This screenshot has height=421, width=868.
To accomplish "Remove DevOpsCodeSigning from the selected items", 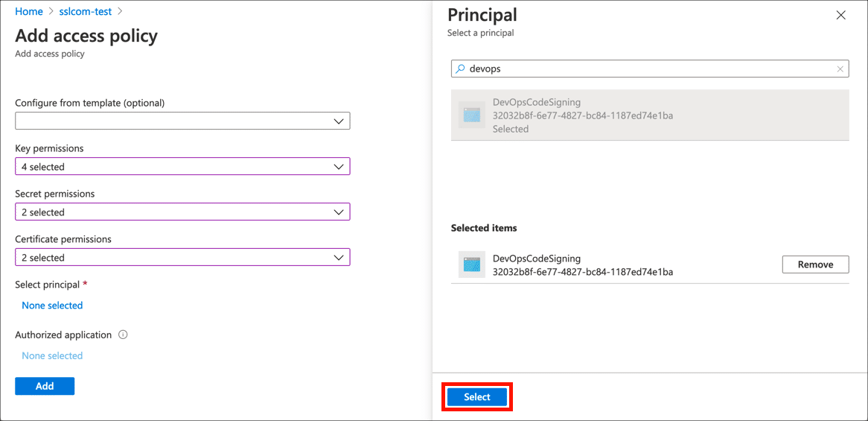I will (814, 265).
